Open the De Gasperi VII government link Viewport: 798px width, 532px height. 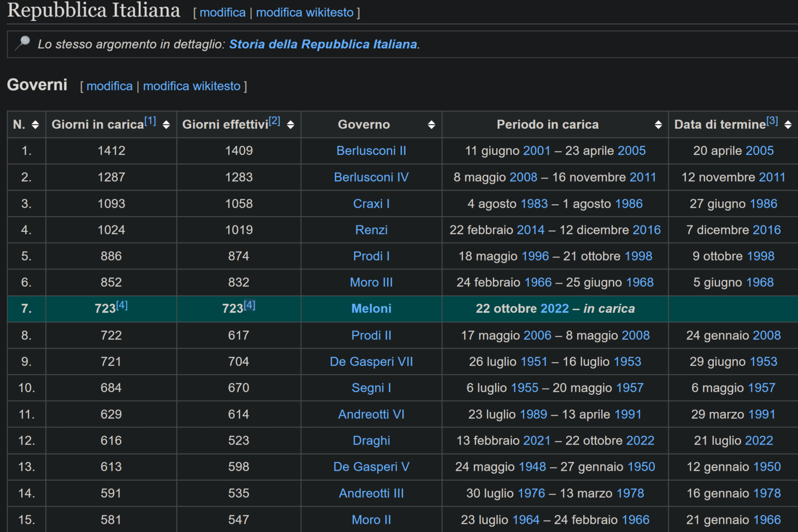click(x=371, y=362)
